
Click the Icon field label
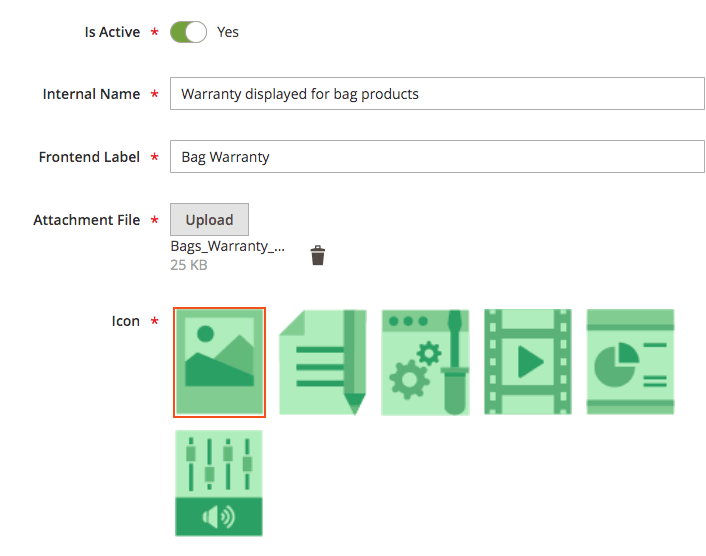coord(126,321)
